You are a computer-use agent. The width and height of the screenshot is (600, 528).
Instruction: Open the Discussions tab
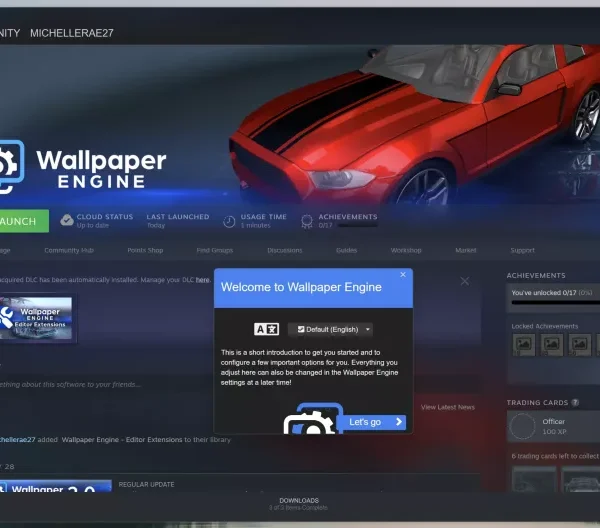point(284,250)
